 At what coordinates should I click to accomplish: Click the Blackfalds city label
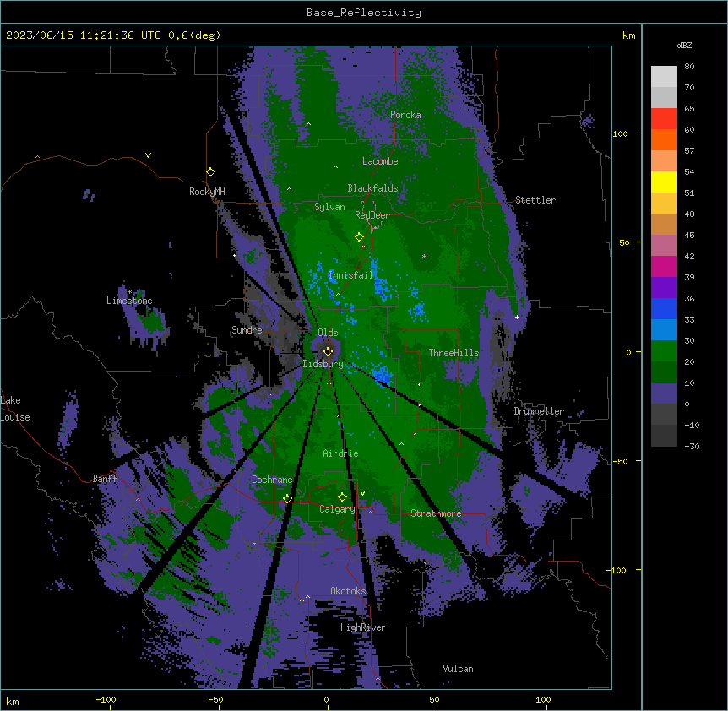point(372,188)
